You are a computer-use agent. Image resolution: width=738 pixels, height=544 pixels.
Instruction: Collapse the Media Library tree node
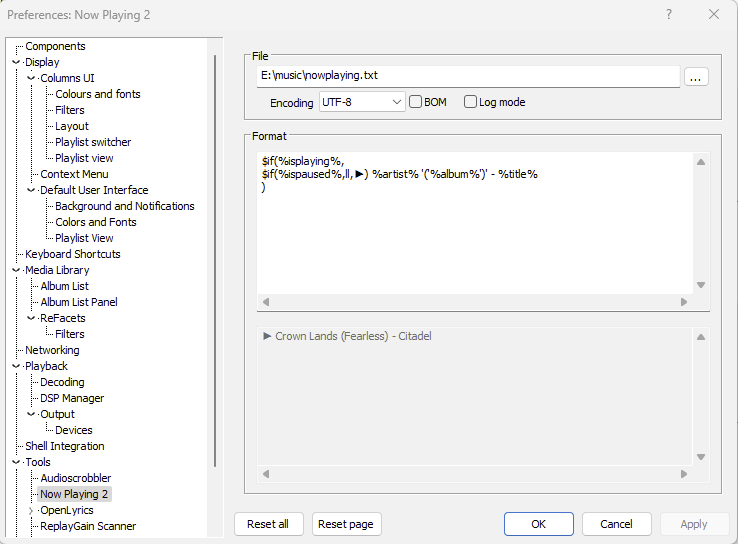[x=16, y=270]
